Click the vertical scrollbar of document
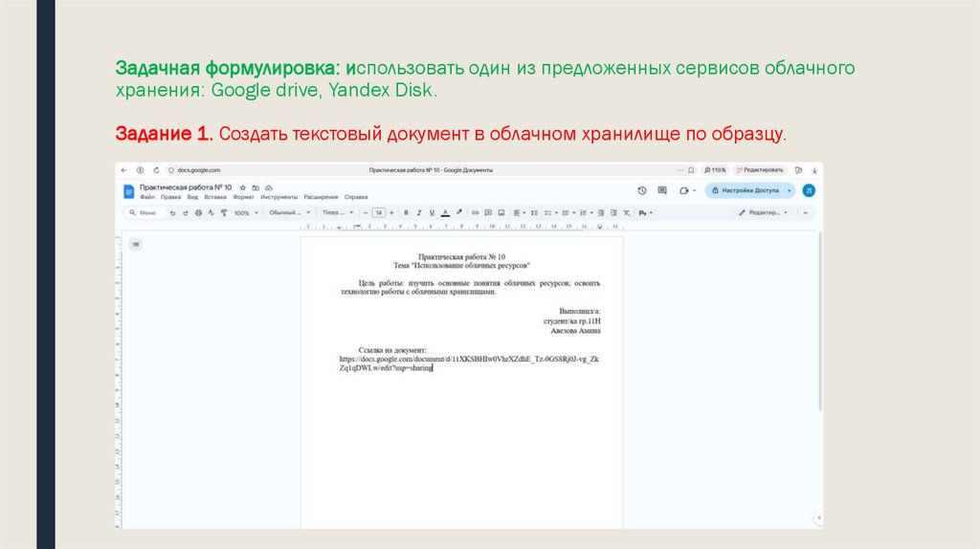Viewport: 980px width, 549px height. point(820,321)
